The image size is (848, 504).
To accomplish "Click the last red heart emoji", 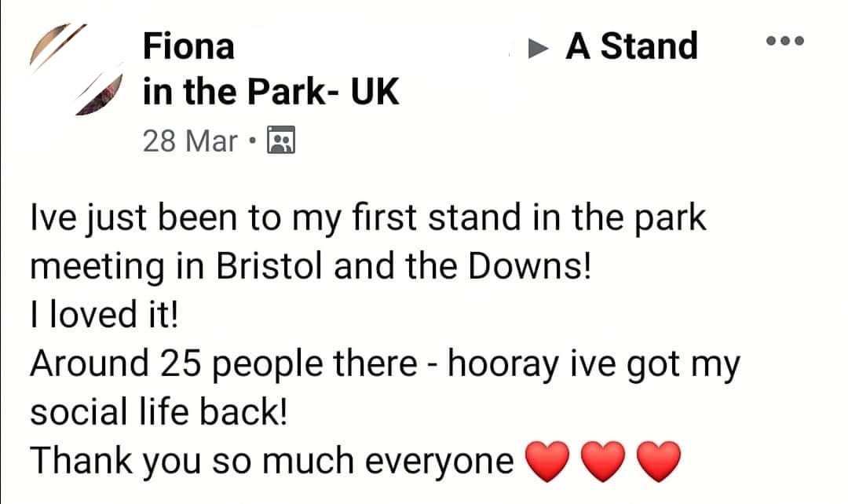I will 658,462.
